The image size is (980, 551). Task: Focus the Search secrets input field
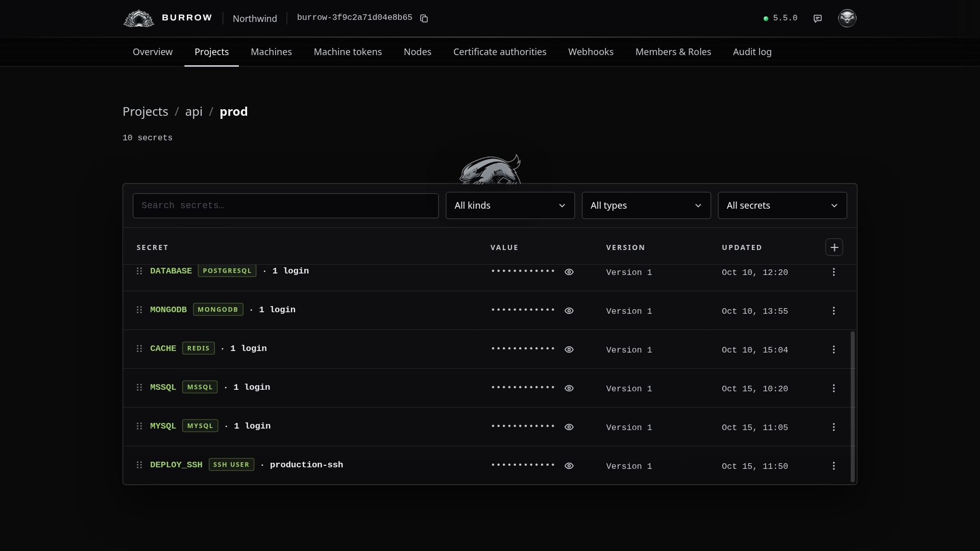pos(286,206)
